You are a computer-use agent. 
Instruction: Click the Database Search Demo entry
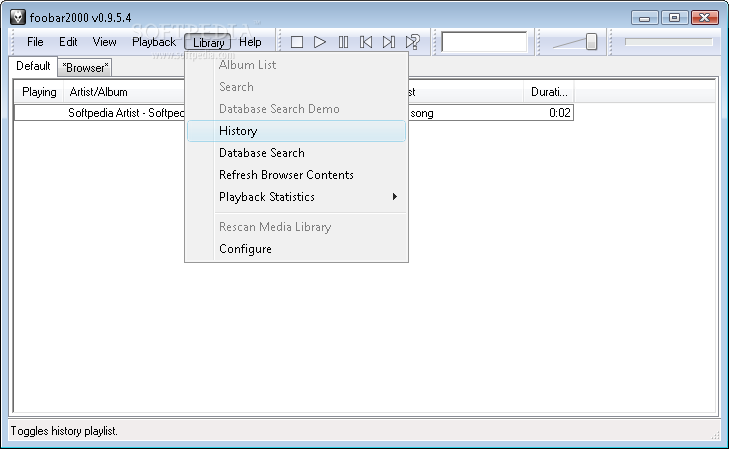point(296,109)
